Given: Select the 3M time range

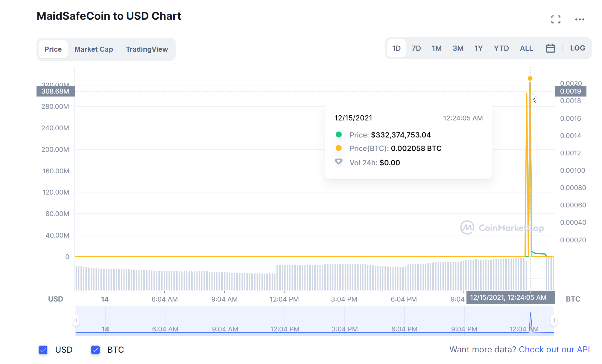Looking at the screenshot, I should click(458, 48).
